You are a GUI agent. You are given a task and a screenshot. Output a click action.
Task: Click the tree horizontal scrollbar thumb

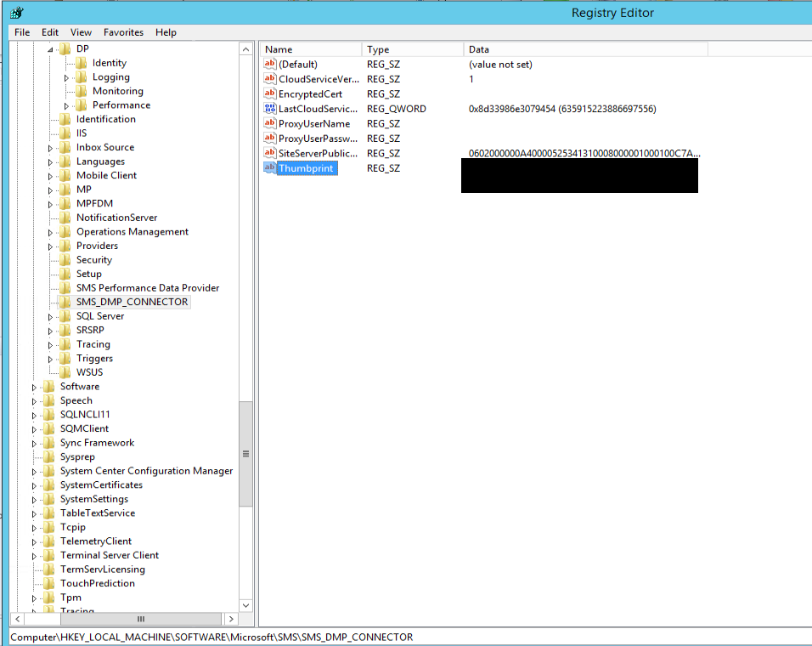click(x=140, y=619)
